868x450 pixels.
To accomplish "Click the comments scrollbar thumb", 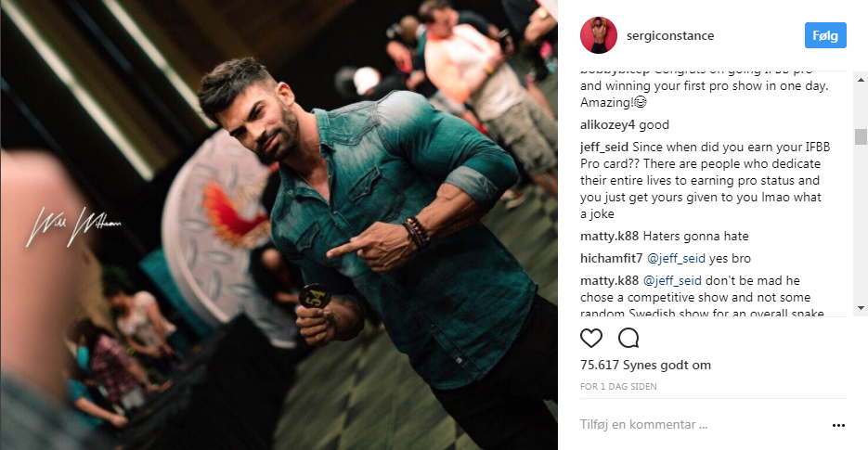I will 861,136.
